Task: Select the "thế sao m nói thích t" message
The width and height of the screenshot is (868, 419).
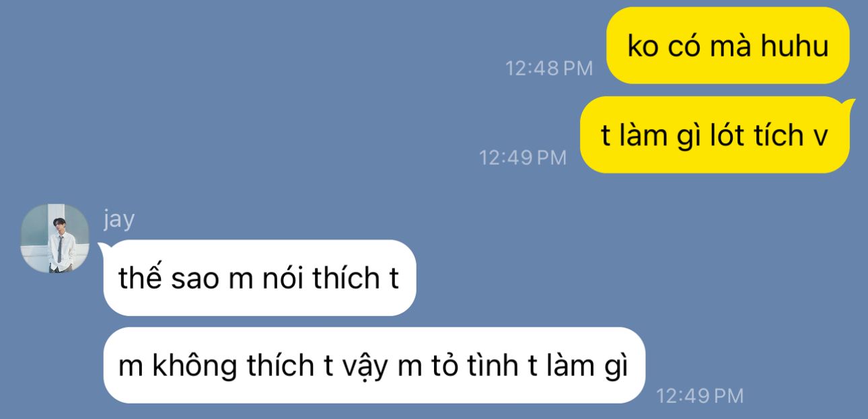Action: click(x=260, y=278)
